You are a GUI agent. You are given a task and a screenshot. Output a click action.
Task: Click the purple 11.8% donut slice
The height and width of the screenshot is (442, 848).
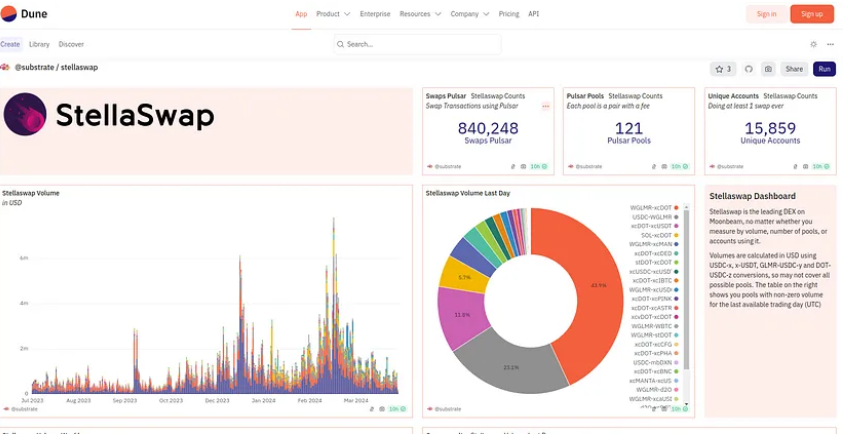click(x=461, y=316)
